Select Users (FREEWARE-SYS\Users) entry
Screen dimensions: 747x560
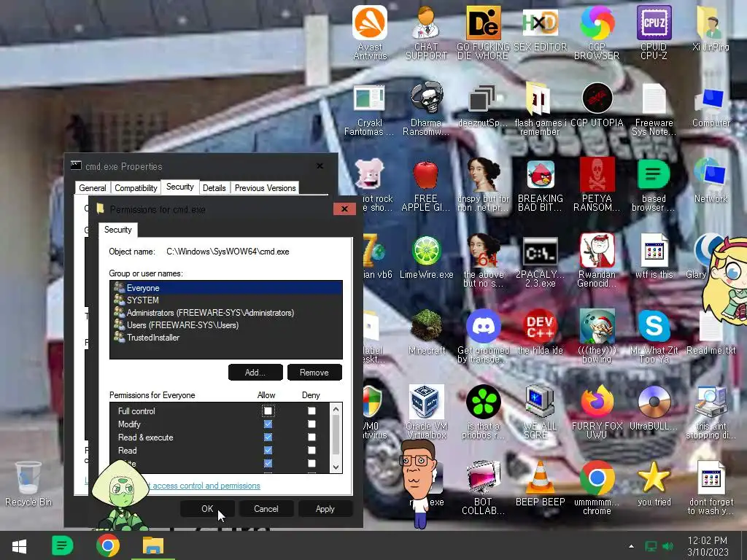(x=226, y=324)
